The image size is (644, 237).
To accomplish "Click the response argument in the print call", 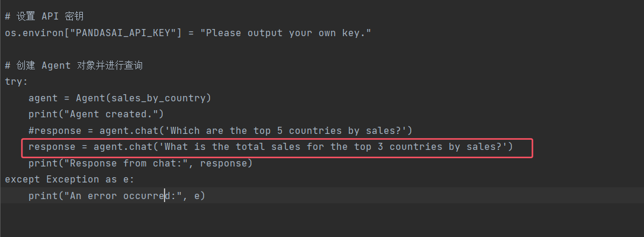I will (226, 163).
